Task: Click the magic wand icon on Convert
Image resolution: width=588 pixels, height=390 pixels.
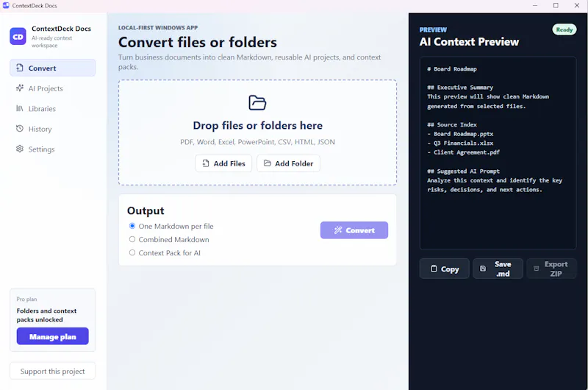Action: tap(338, 230)
